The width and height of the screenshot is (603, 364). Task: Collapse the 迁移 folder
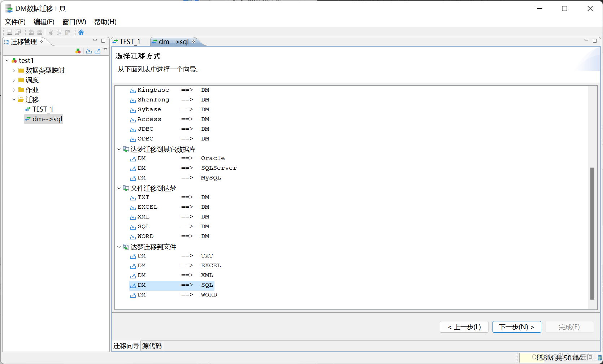14,100
